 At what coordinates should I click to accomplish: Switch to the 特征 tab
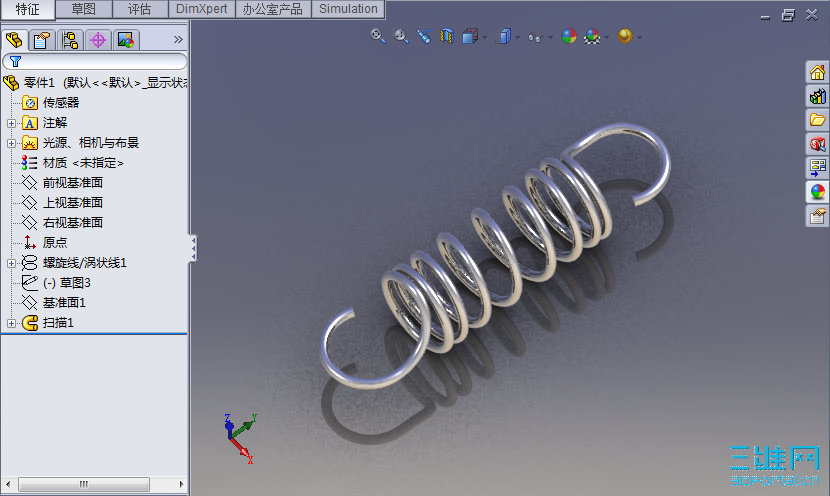pyautogui.click(x=28, y=9)
